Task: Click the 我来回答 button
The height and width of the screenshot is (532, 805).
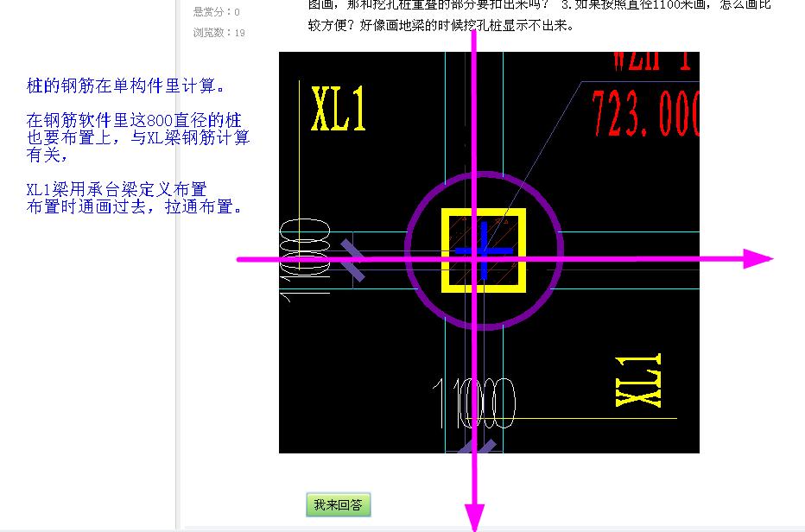Action: coord(339,504)
